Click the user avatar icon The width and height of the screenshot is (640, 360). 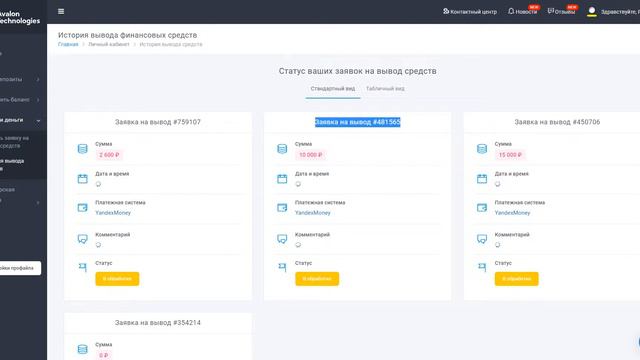[x=592, y=11]
